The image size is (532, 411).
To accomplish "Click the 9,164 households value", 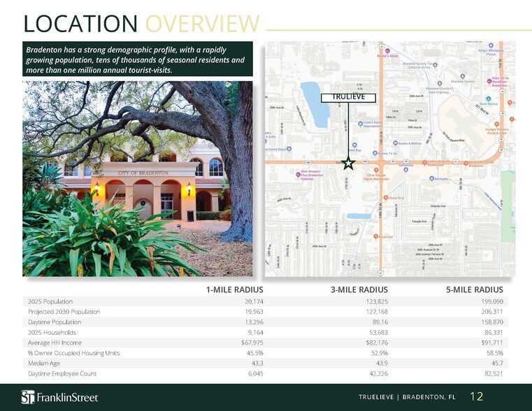I will [255, 332].
